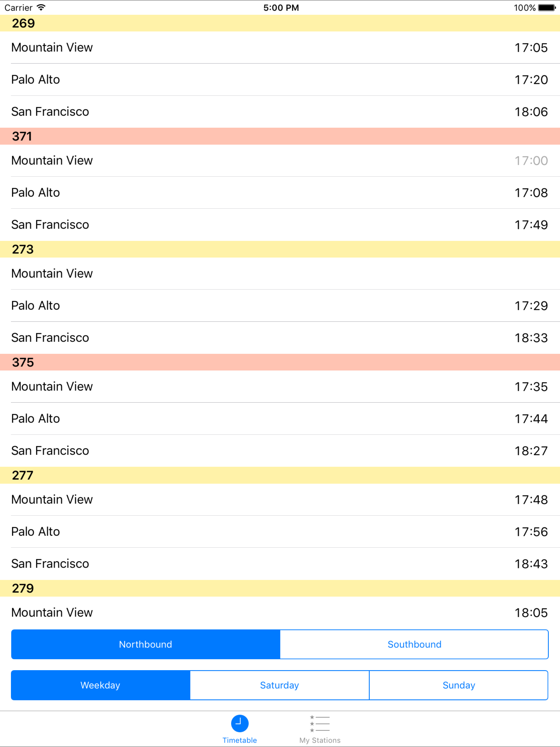Select Mountain View row departing at 17:48
Screen dimensions: 560x747
pyautogui.click(x=280, y=499)
